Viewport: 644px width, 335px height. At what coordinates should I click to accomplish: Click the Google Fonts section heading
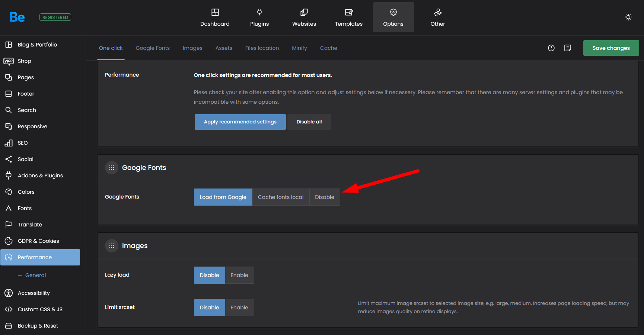pyautogui.click(x=144, y=168)
